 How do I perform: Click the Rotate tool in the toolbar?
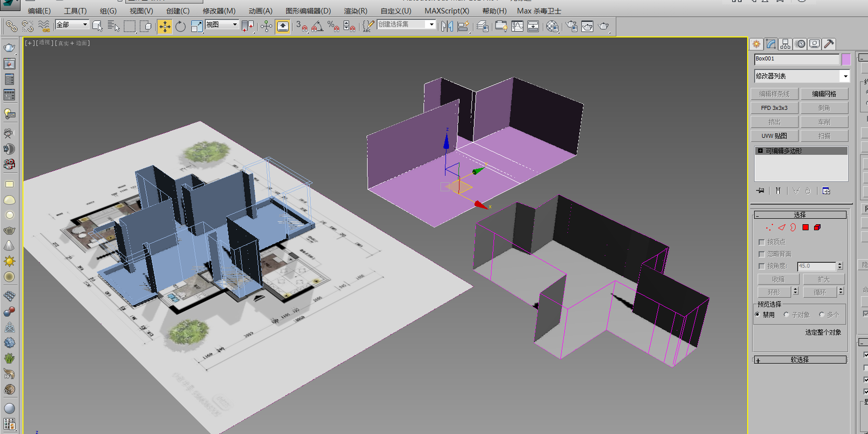pos(180,26)
